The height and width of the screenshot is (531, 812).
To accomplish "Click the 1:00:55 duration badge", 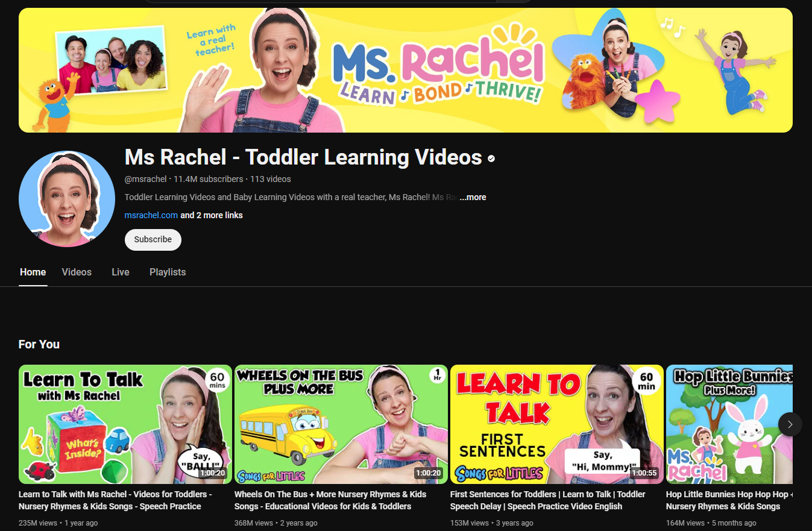I will point(644,473).
